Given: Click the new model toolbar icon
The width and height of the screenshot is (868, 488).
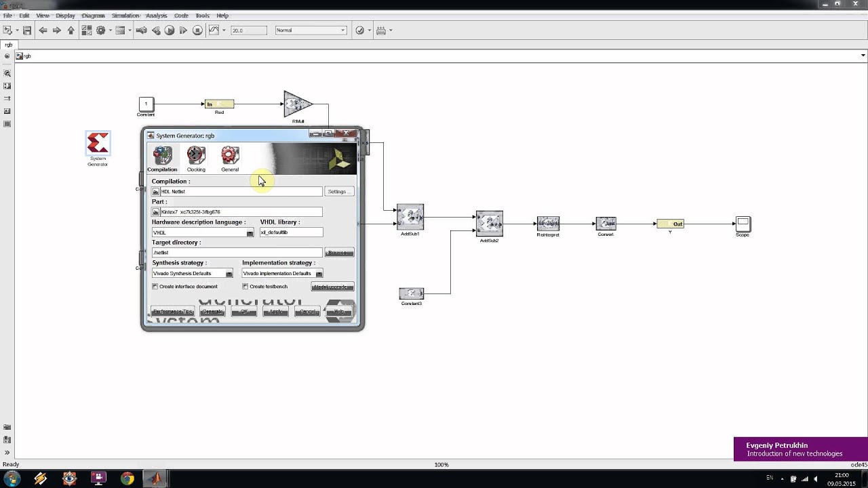Looking at the screenshot, I should click(8, 30).
